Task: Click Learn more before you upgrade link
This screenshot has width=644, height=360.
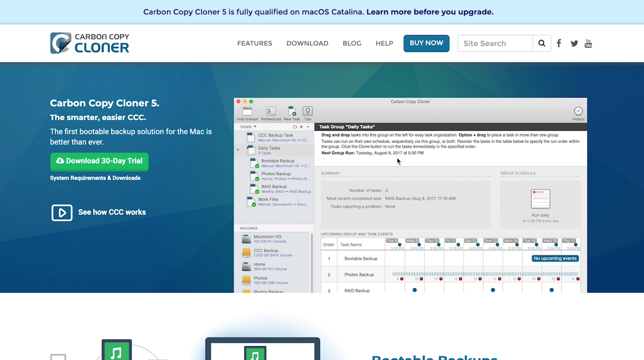Action: (430, 12)
